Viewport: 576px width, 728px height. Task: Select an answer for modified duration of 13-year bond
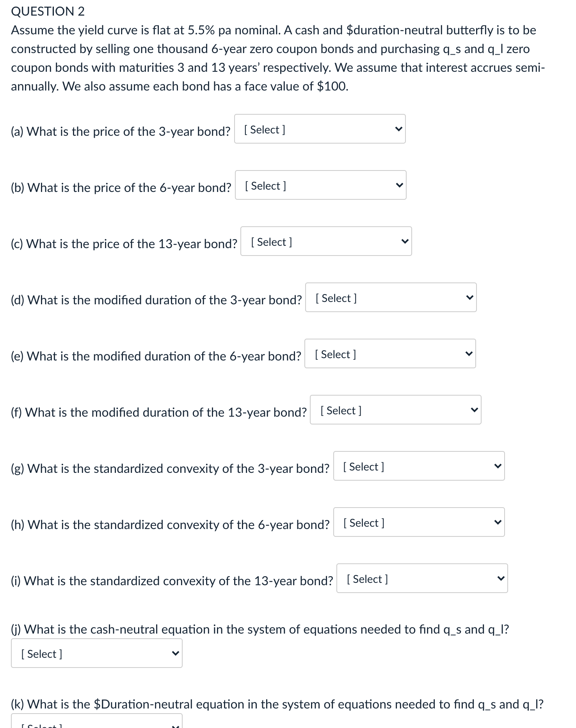tap(395, 410)
